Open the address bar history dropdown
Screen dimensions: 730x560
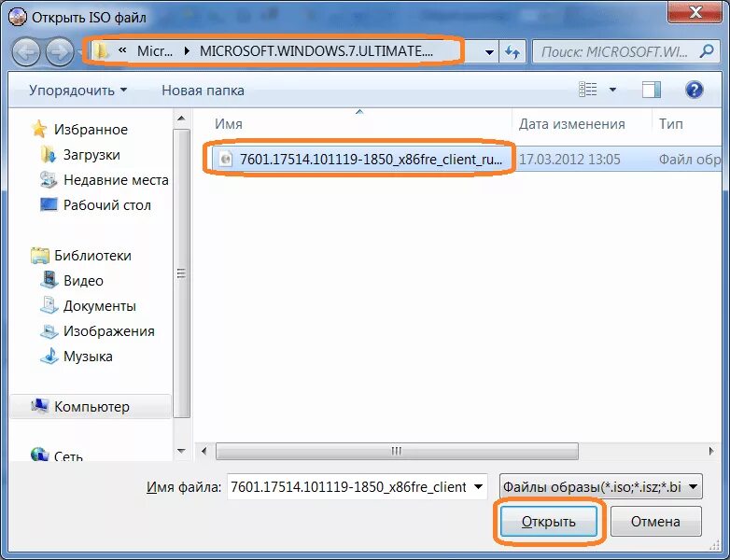pos(489,51)
